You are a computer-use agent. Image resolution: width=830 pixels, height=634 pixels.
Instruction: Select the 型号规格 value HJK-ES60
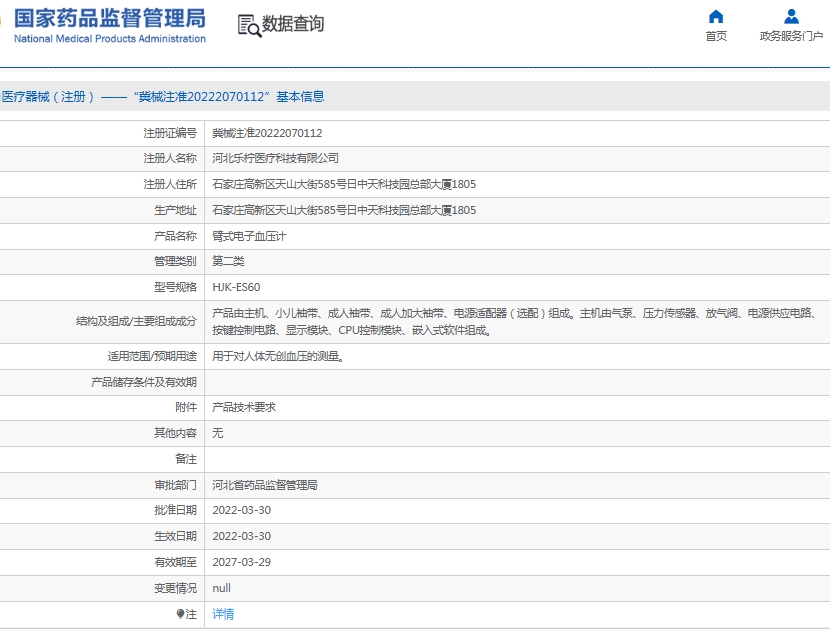tap(236, 287)
